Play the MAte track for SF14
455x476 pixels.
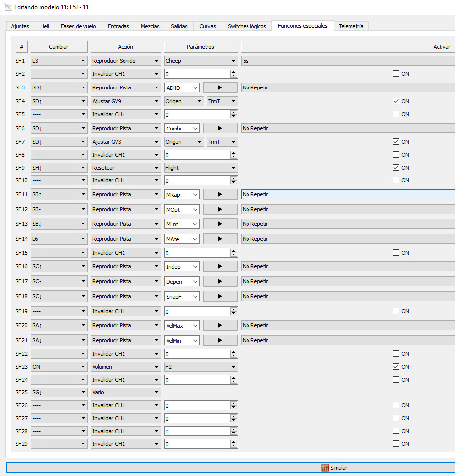(220, 239)
